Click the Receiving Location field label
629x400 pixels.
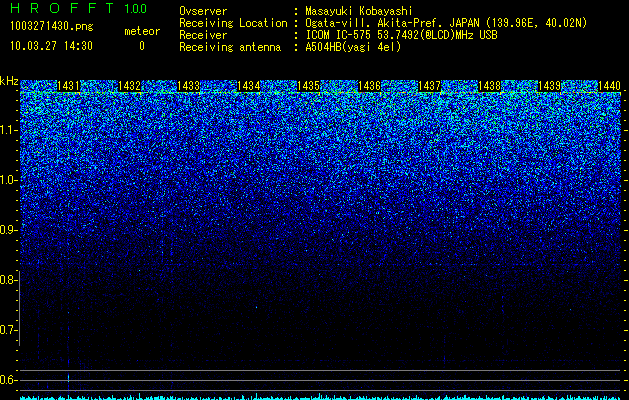233,23
